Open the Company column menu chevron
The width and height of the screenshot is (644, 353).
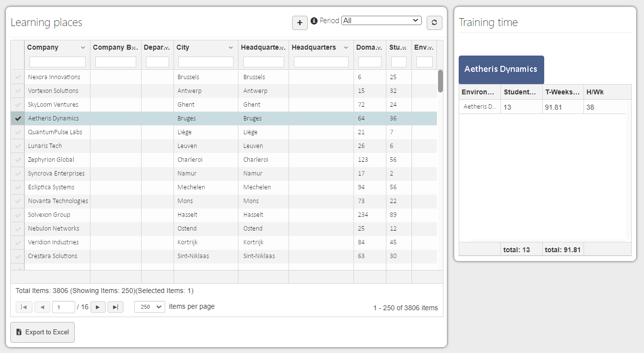point(82,47)
